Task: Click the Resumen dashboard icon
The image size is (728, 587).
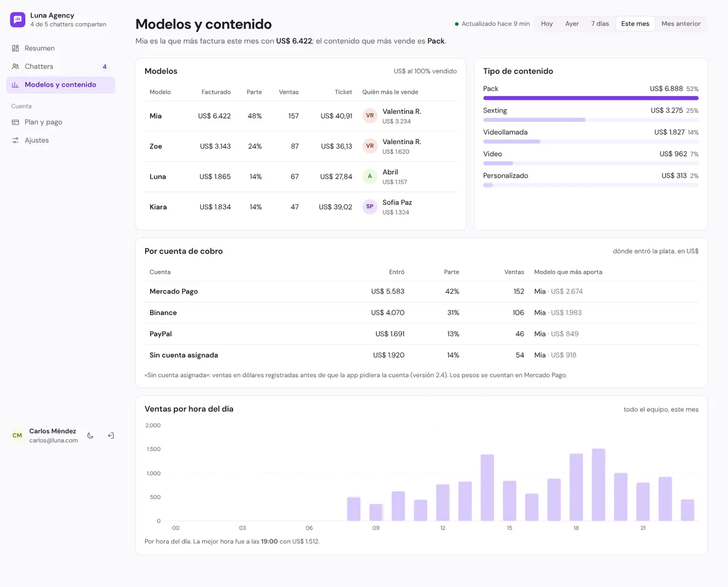Action: coord(16,48)
